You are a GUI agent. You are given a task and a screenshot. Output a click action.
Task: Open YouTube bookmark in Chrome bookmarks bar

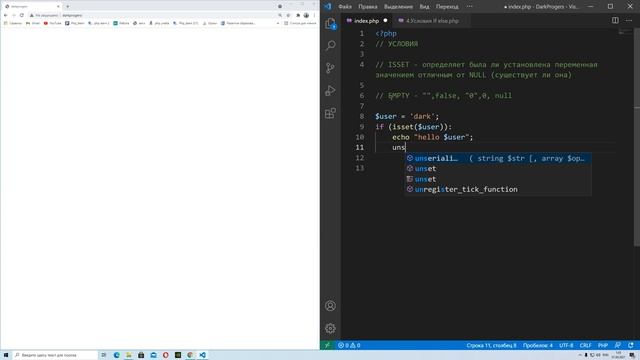click(x=52, y=23)
